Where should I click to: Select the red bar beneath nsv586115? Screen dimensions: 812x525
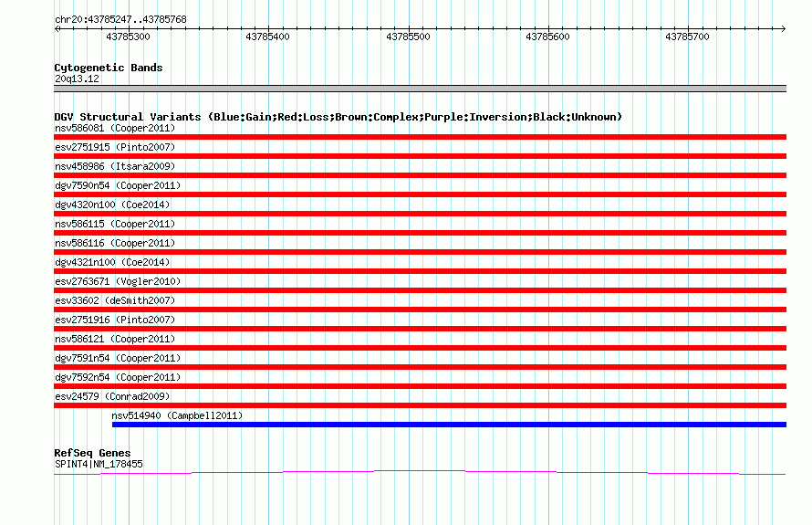420,233
